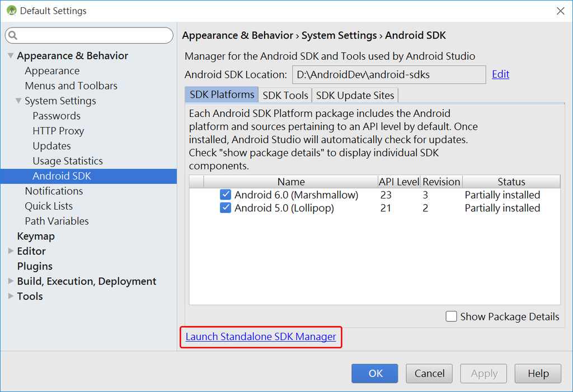Click the Cancel button

coord(429,374)
